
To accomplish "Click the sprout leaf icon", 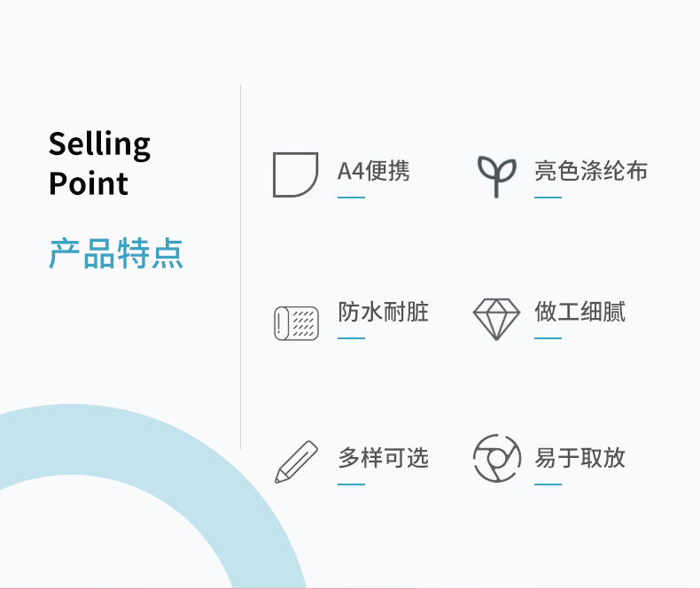I will coord(497,175).
